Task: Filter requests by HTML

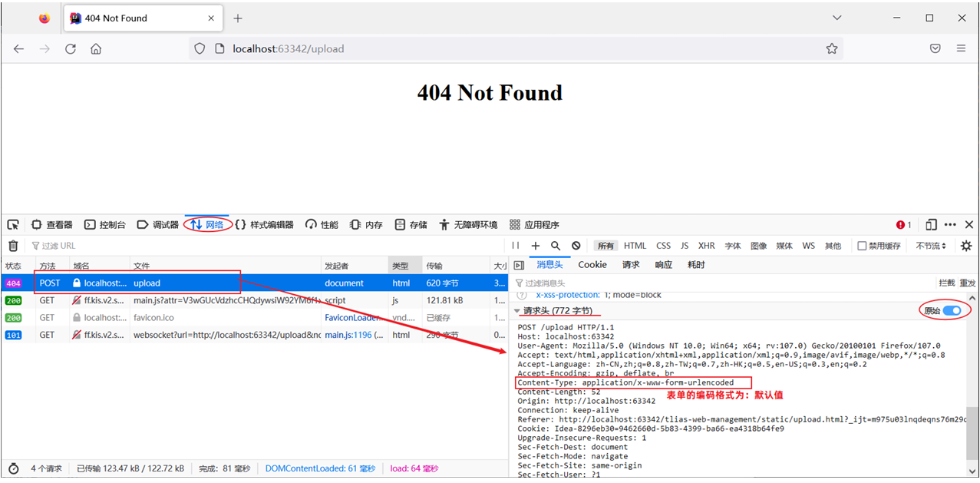Action: pos(635,246)
